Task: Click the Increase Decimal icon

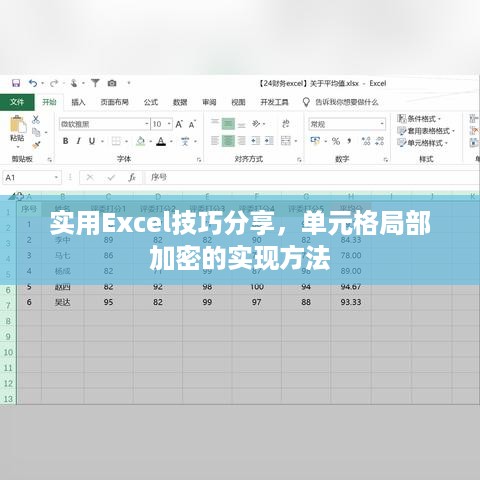Action: pyautogui.click(x=366, y=141)
